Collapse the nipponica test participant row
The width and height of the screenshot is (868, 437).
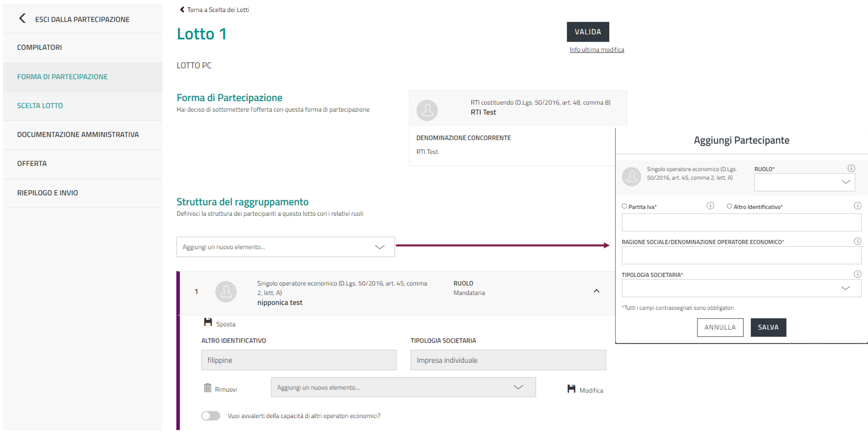click(596, 291)
